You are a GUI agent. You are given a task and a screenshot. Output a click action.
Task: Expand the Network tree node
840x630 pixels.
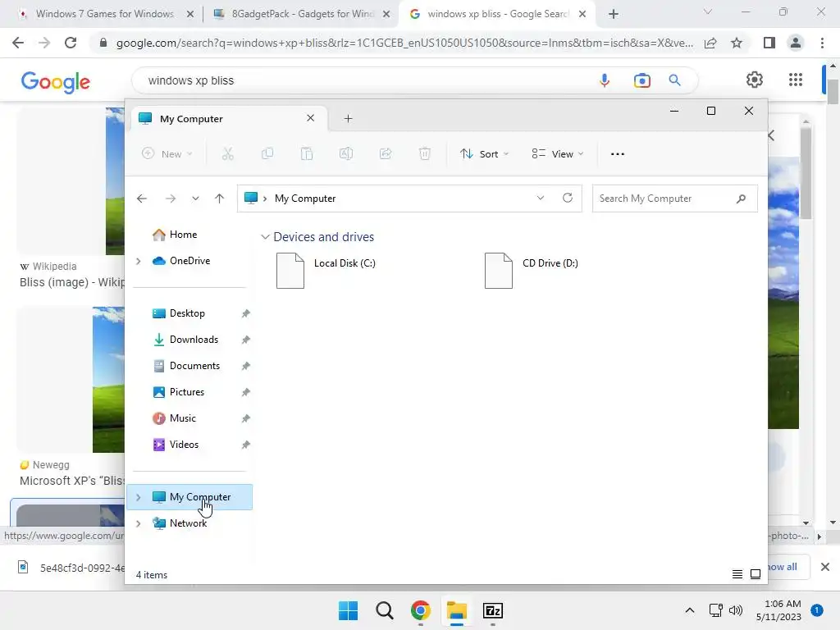(x=138, y=523)
